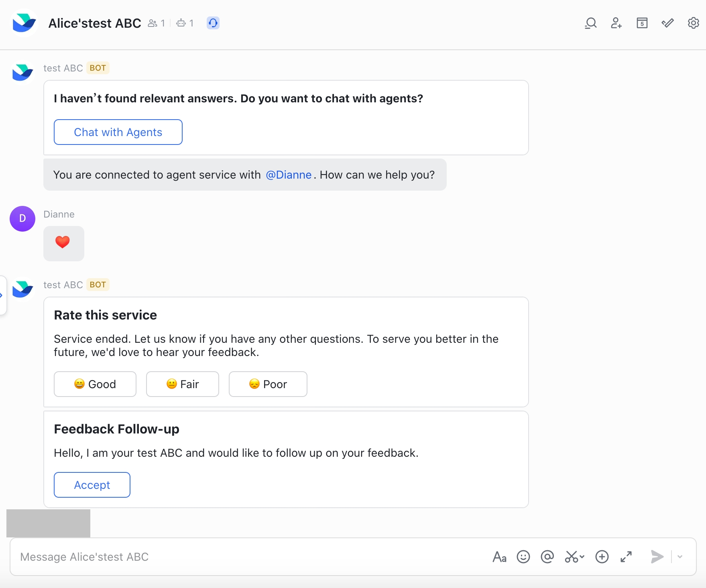Click the plus attachment icon
The image size is (706, 588).
click(602, 557)
